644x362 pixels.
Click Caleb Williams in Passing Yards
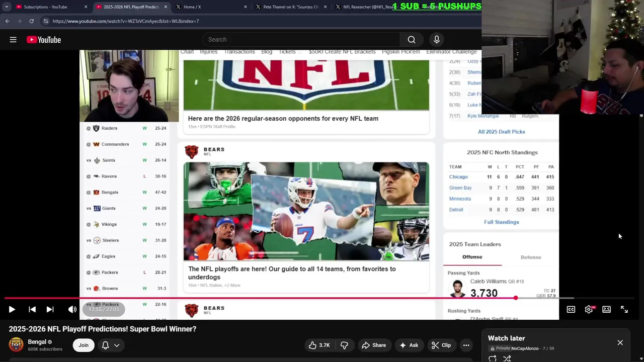488,282
